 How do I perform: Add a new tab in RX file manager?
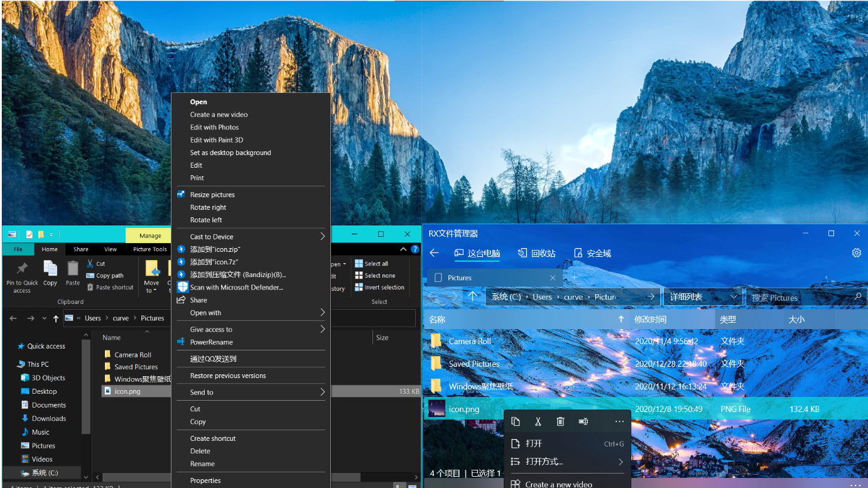click(574, 277)
